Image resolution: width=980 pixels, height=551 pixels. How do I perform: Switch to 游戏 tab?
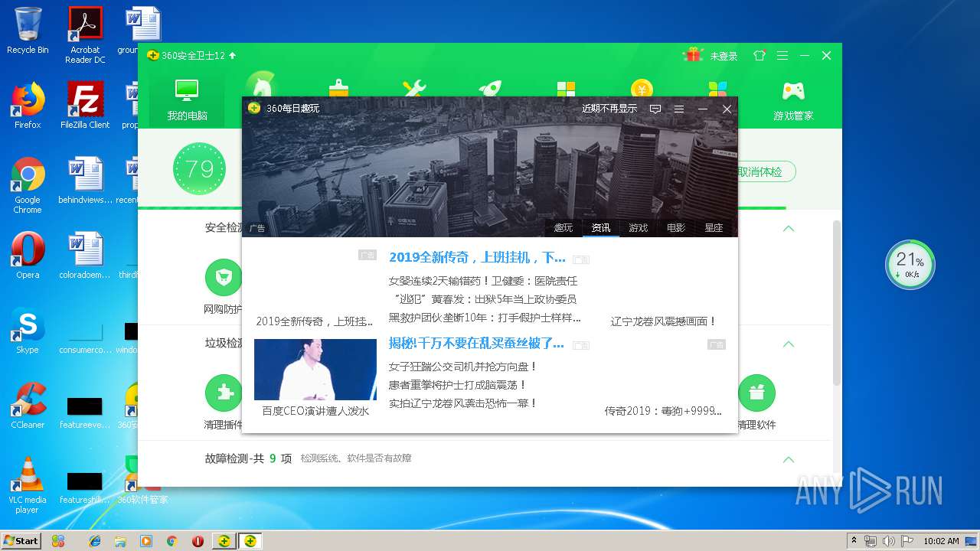coord(639,228)
